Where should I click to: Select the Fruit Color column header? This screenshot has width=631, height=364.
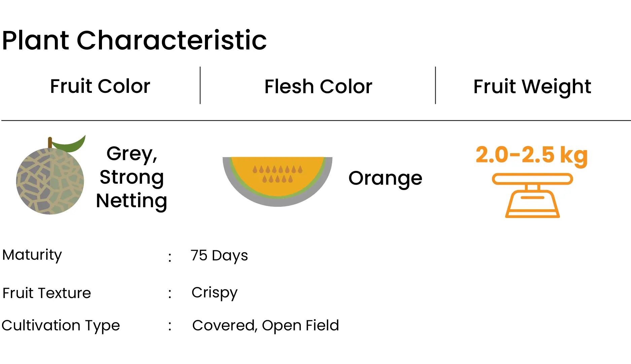pyautogui.click(x=100, y=86)
